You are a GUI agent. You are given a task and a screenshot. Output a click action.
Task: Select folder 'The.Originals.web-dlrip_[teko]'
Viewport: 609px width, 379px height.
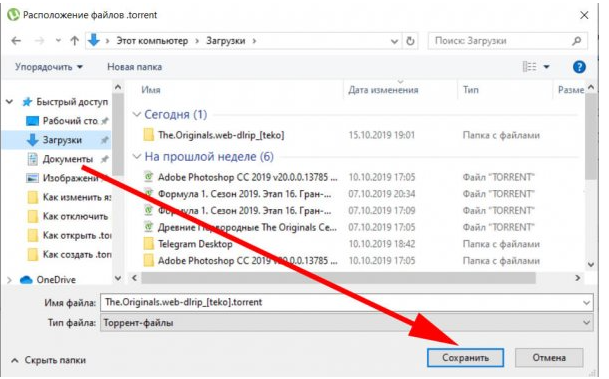click(221, 135)
